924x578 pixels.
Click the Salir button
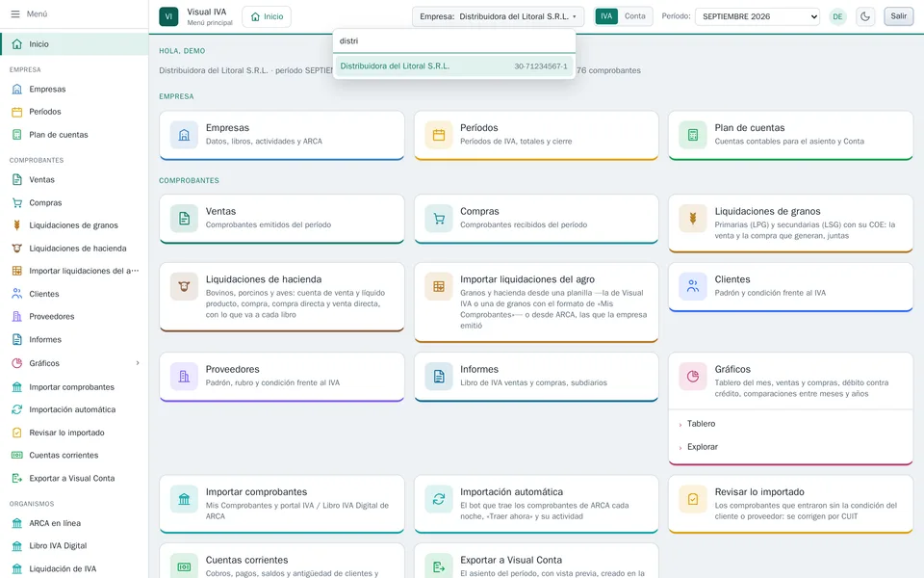[899, 16]
